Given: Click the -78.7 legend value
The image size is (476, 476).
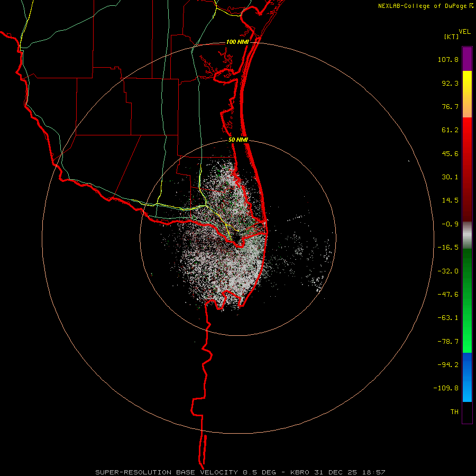Looking at the screenshot, I should (448, 342).
